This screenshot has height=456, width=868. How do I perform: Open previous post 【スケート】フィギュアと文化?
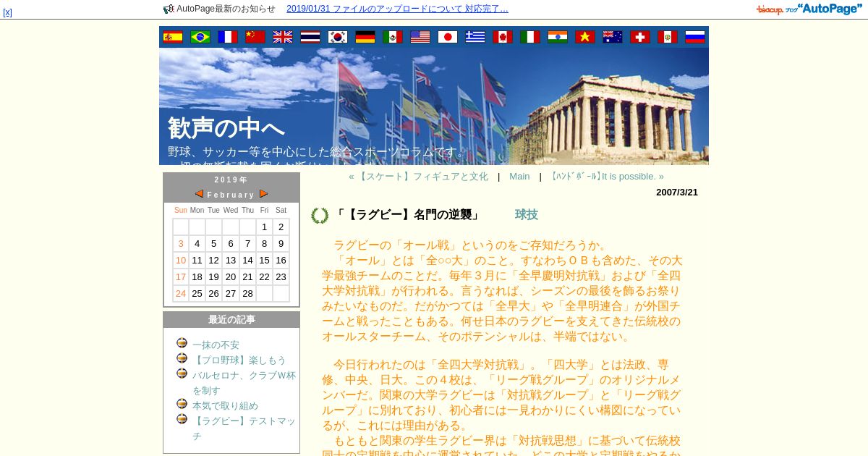(x=418, y=177)
